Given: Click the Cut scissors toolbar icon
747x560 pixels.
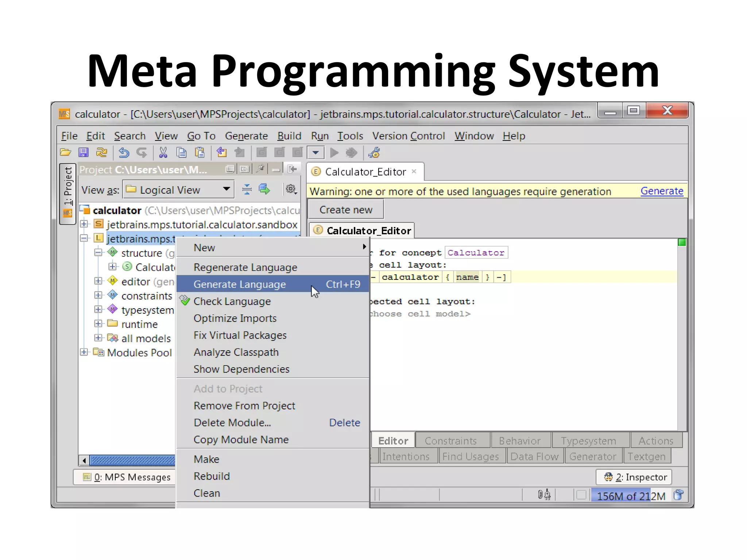Looking at the screenshot, I should 163,152.
